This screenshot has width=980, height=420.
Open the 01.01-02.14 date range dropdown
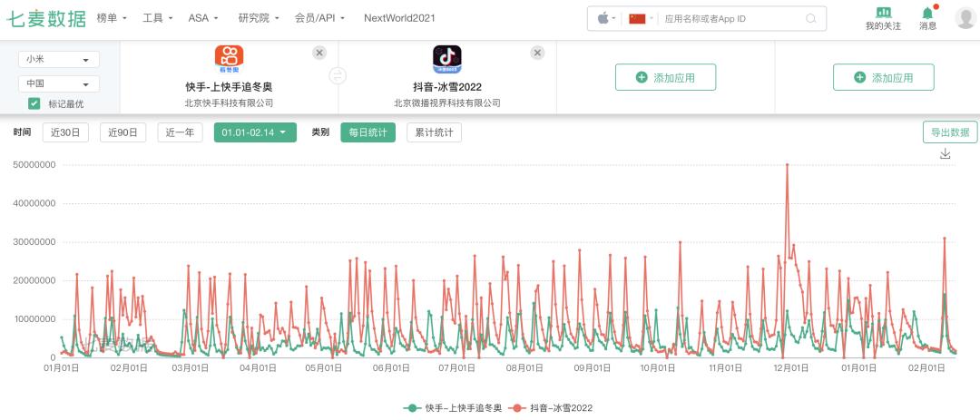tap(255, 132)
